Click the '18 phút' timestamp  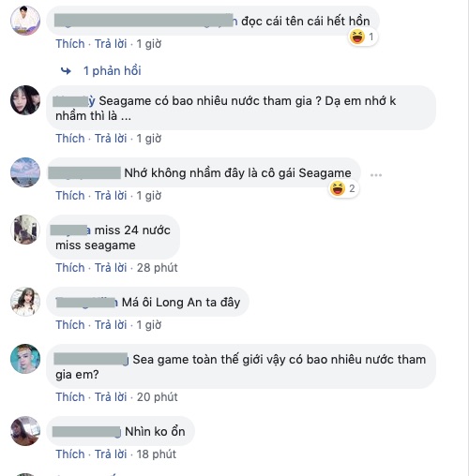tap(157, 454)
